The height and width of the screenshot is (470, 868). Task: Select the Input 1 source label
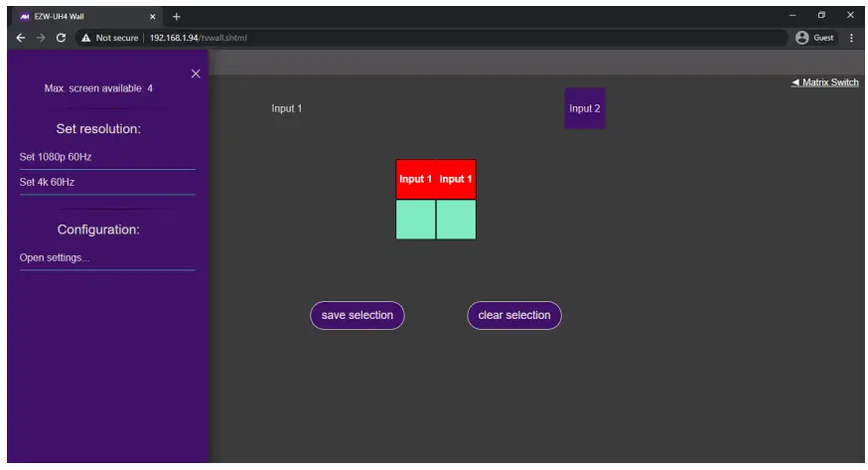pos(287,108)
